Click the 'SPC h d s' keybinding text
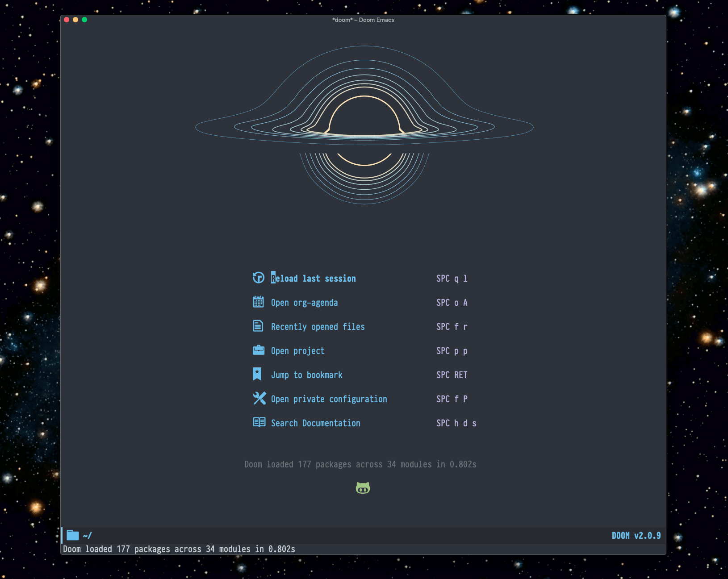 [456, 423]
